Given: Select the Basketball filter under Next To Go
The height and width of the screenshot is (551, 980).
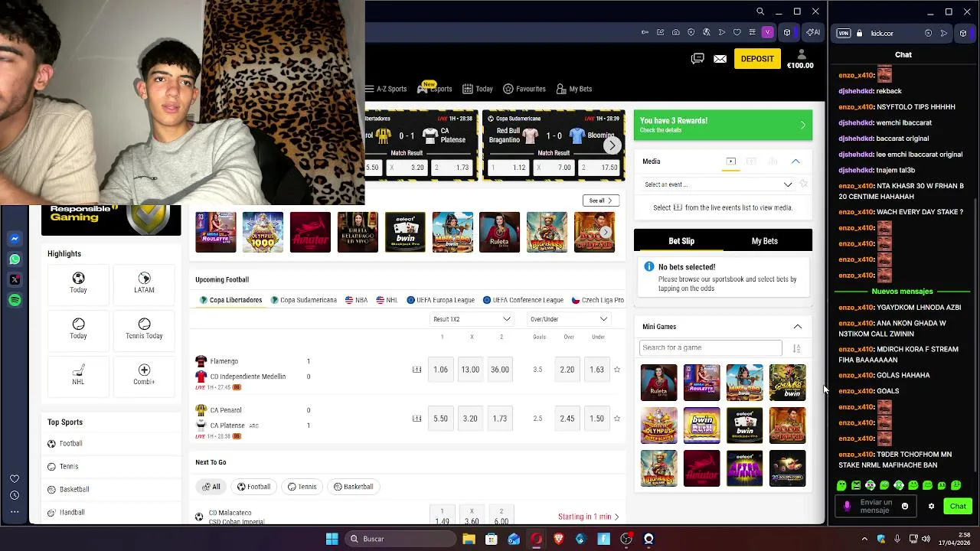Looking at the screenshot, I should [x=354, y=487].
